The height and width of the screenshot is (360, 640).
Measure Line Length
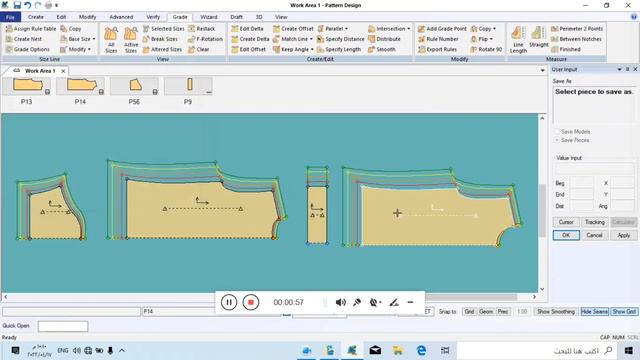(x=518, y=40)
